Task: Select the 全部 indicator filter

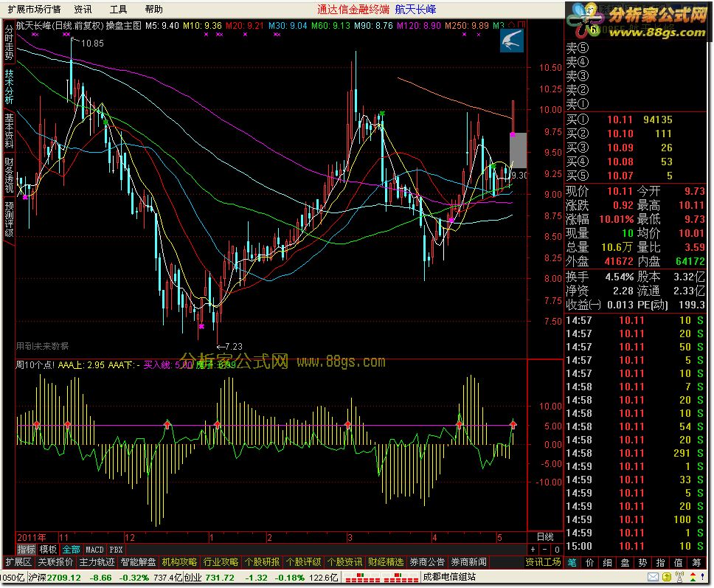Action: point(71,550)
